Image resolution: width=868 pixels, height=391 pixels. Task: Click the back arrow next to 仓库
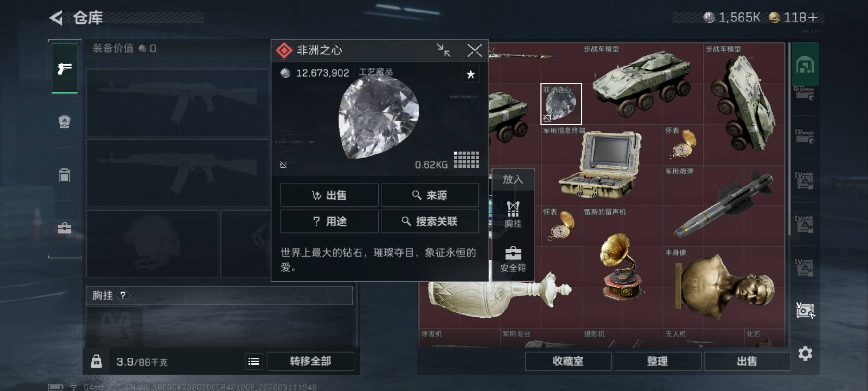click(56, 18)
